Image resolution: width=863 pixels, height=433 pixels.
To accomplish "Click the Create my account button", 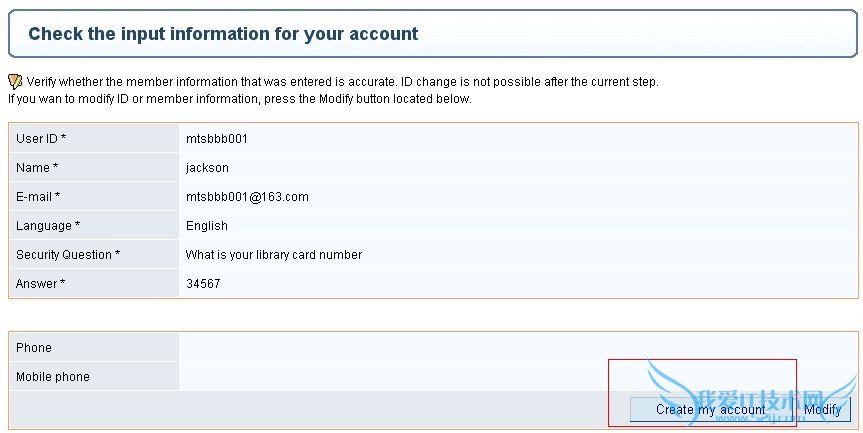I will point(710,409).
